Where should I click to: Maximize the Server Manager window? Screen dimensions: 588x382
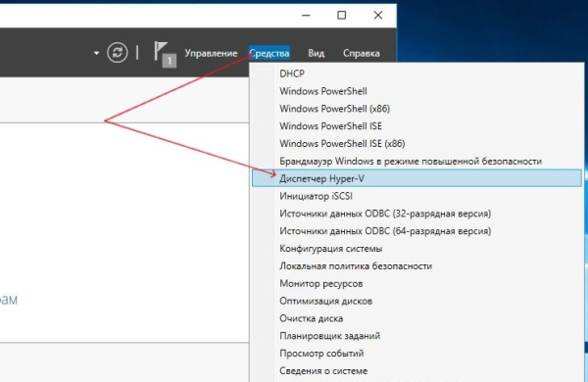pyautogui.click(x=341, y=15)
